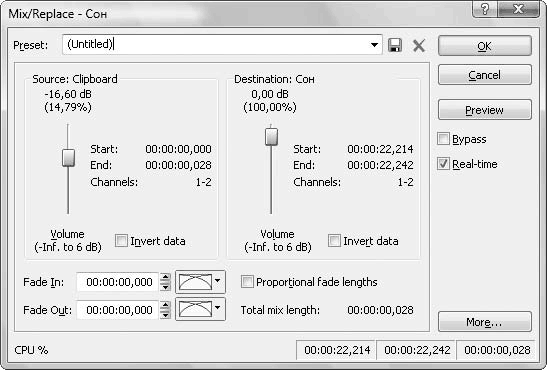
Task: Toggle the Real-time checkbox
Action: [443, 164]
